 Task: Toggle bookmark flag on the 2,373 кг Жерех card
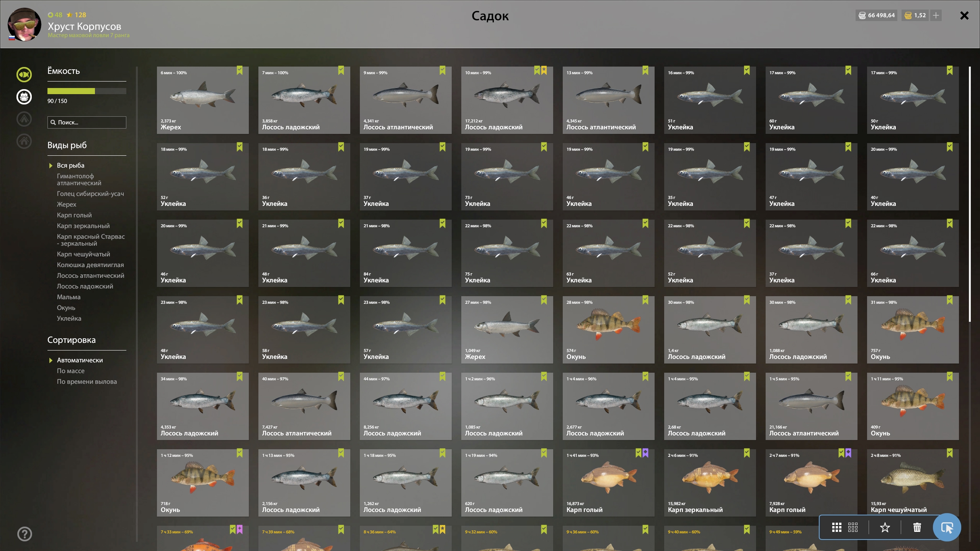click(240, 70)
